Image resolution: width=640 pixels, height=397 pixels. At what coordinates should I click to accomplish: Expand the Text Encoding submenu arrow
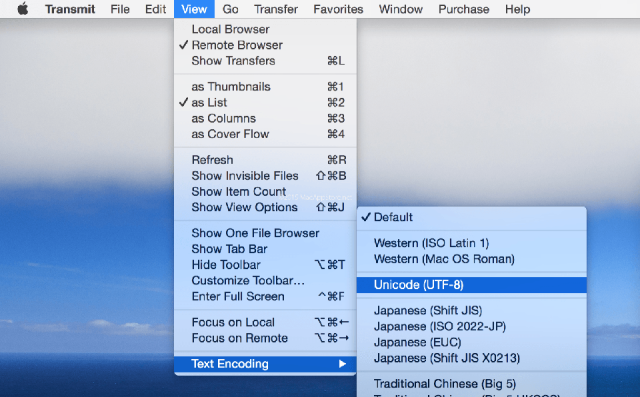click(342, 364)
